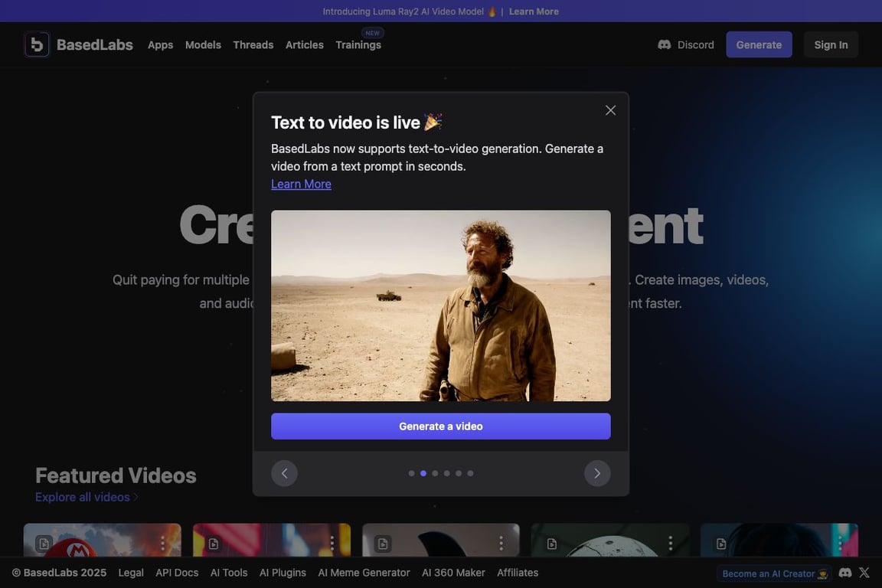
Task: Follow the Learn More link in dialog
Action: coord(301,184)
